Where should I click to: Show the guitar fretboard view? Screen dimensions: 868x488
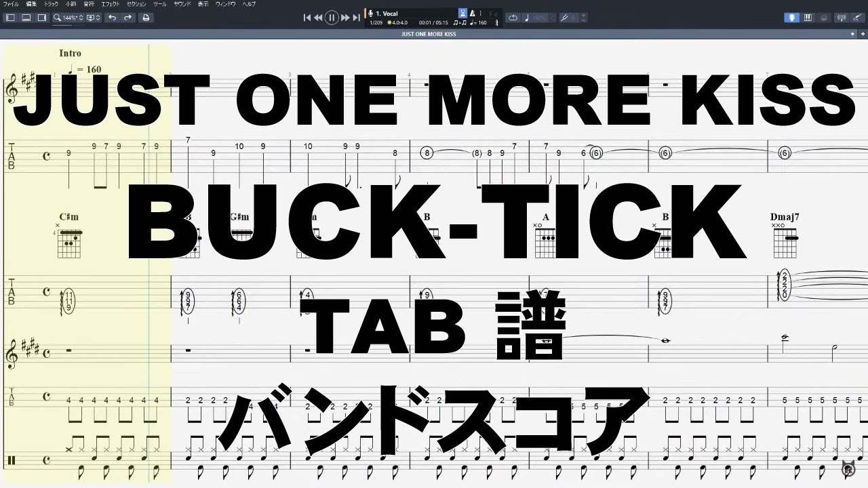792,18
